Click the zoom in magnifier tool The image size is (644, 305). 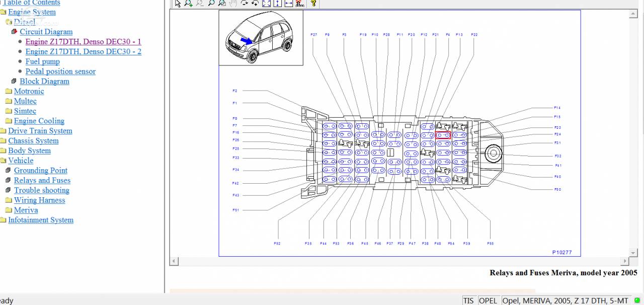point(188,4)
